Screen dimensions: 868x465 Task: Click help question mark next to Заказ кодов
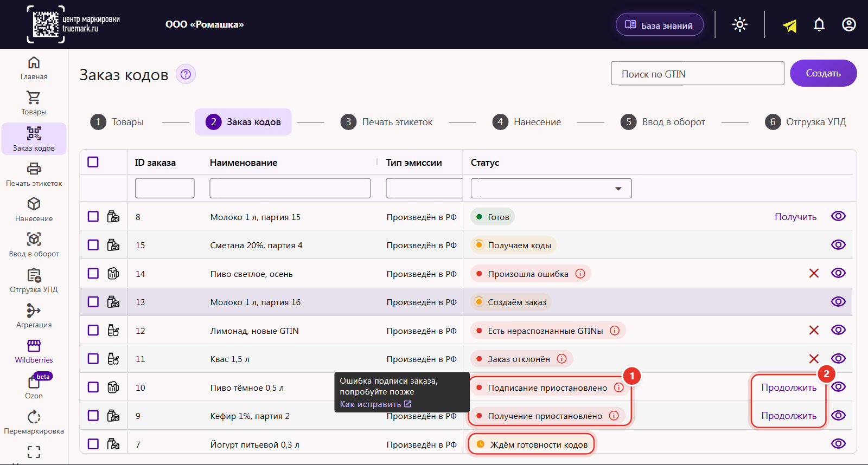[x=186, y=74]
